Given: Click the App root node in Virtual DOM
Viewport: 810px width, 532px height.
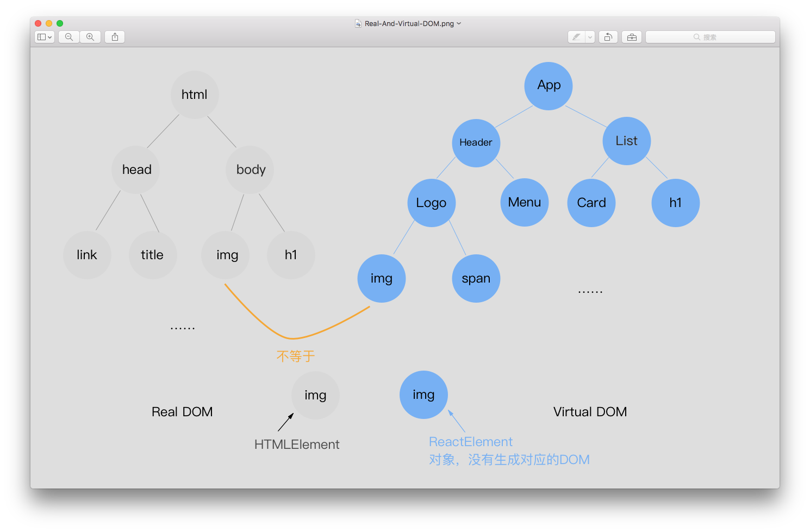Looking at the screenshot, I should (548, 85).
